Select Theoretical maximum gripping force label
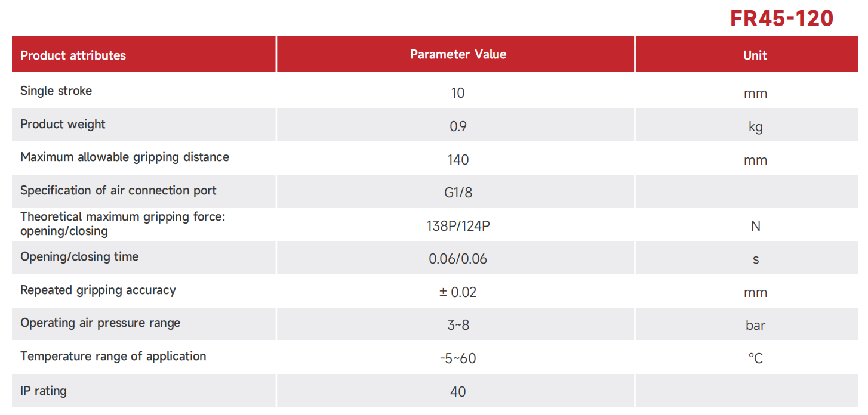 (122, 224)
